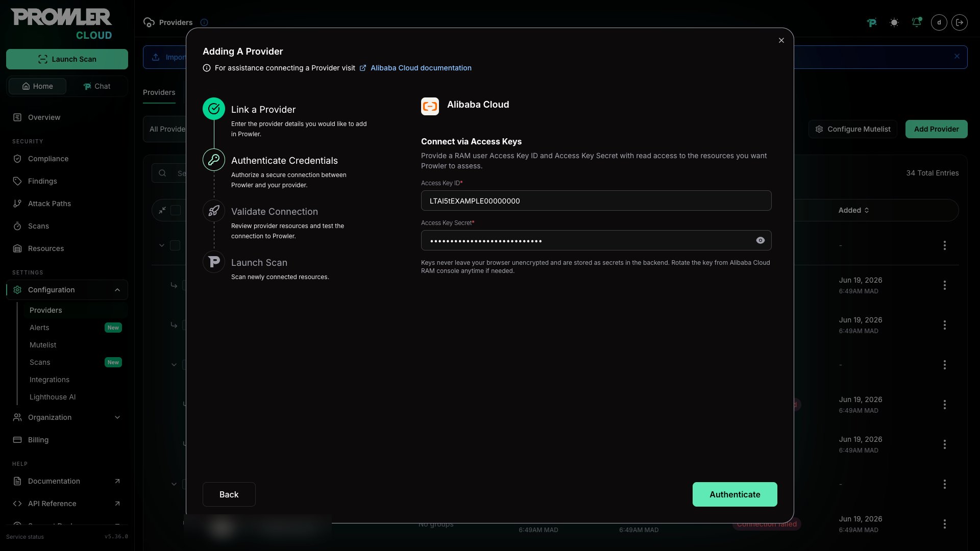
Task: Click Configure Mutelist button
Action: coord(852,129)
